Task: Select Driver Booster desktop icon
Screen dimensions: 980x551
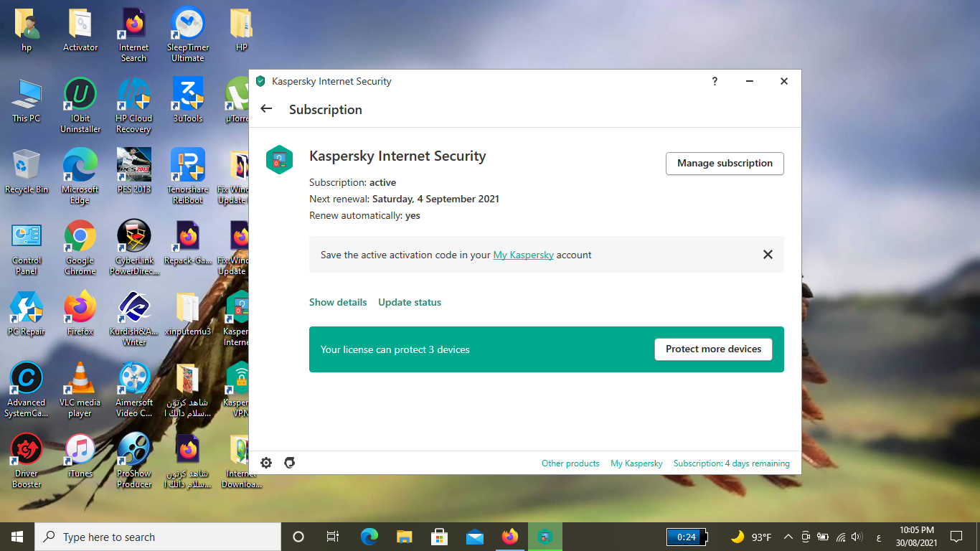Action: 27,461
